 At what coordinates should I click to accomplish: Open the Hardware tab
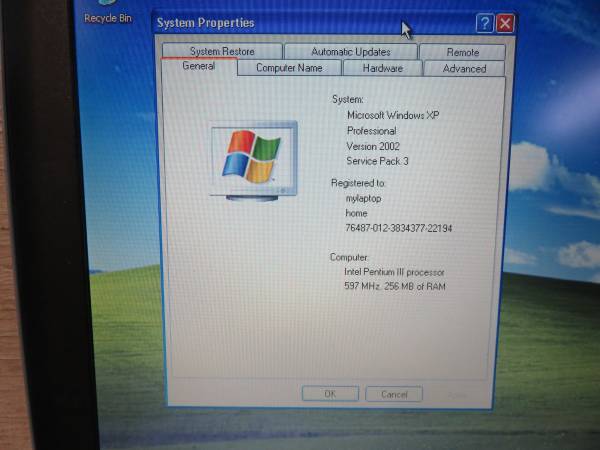(383, 68)
